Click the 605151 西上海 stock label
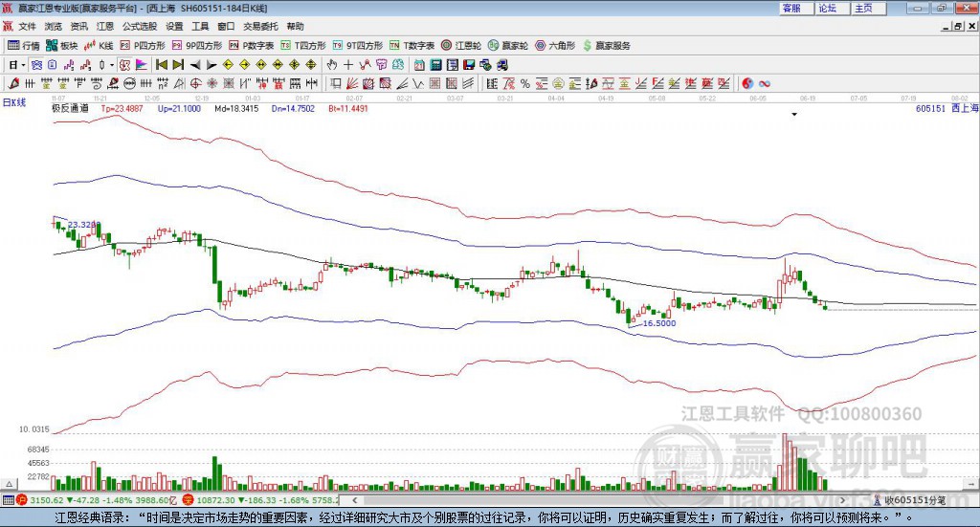This screenshot has height=527, width=980. point(947,109)
